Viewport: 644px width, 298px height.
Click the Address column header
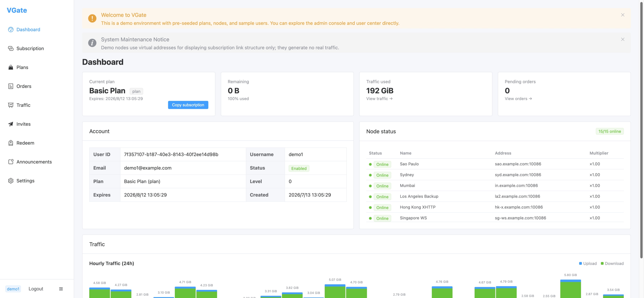click(503, 153)
